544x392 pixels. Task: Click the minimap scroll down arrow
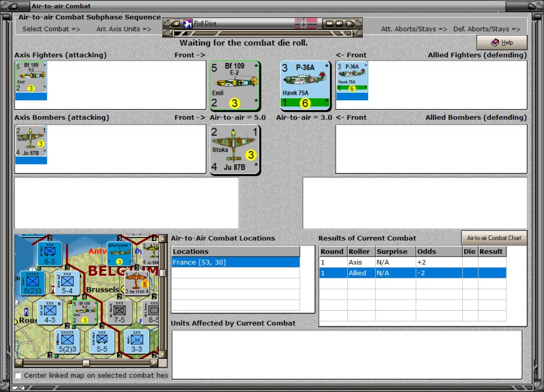pyautogui.click(x=163, y=354)
